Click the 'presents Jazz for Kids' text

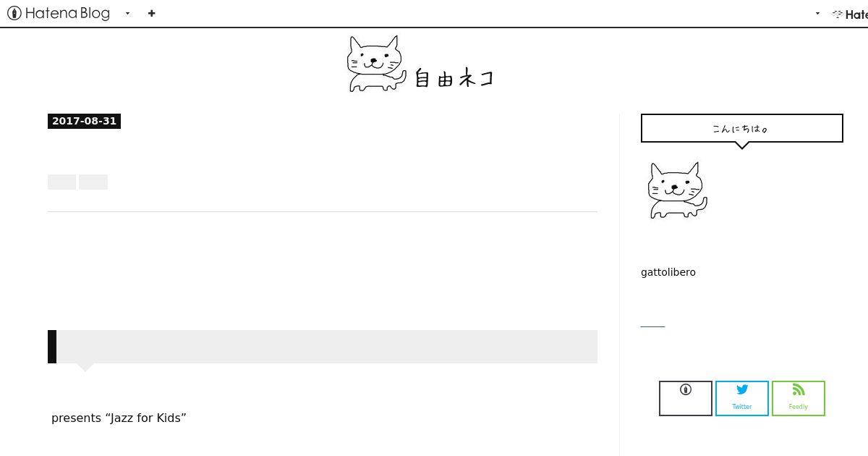119,418
